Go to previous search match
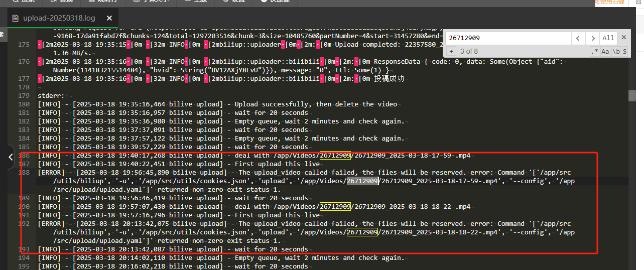Viewport: 644px width, 270px height. 578,38
